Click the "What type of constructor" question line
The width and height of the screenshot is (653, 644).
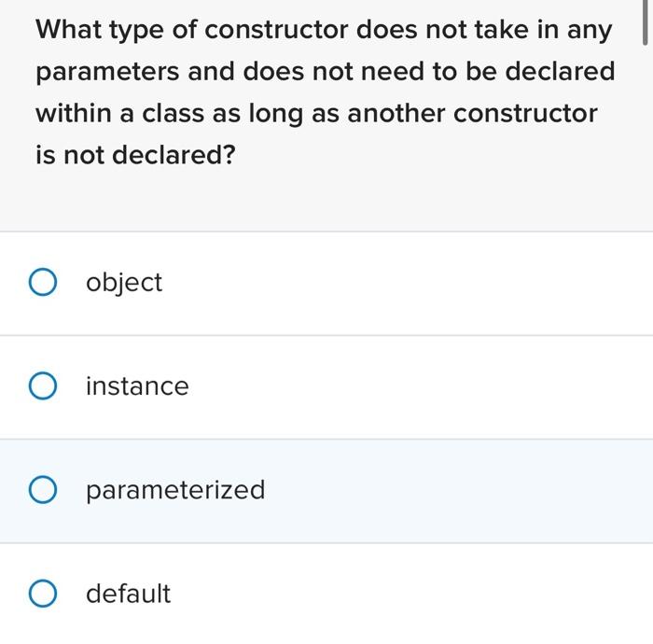coord(324,31)
